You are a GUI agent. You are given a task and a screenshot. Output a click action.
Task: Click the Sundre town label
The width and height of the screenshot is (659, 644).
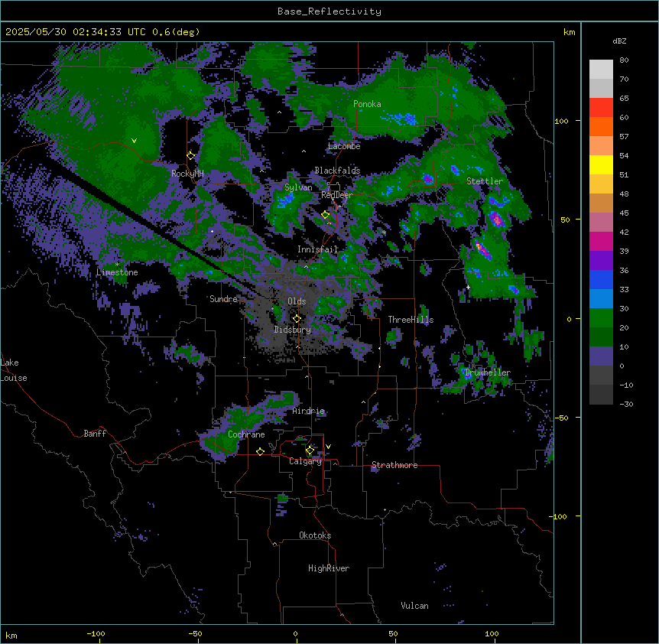click(x=223, y=299)
